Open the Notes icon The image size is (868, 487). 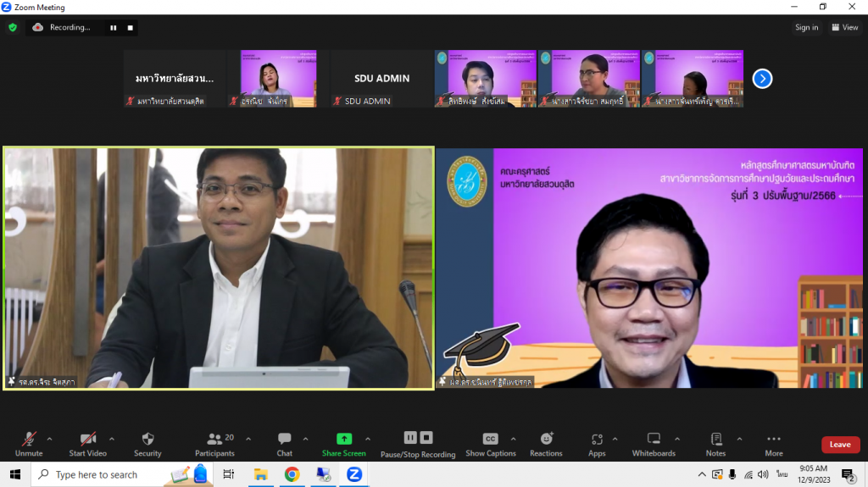[715, 440]
